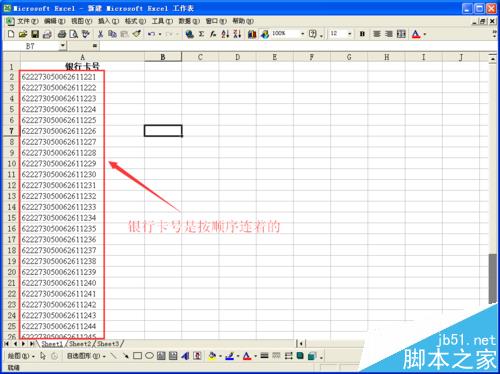This screenshot has width=500, height=374.
Task: Open the 绘图 (Draw) dropdown menu
Action: pos(21,356)
